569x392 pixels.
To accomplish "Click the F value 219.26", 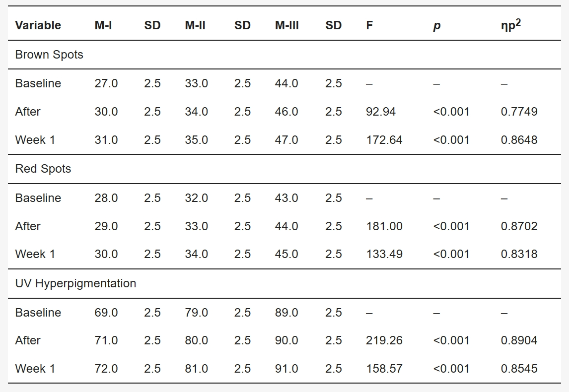I will pos(384,340).
